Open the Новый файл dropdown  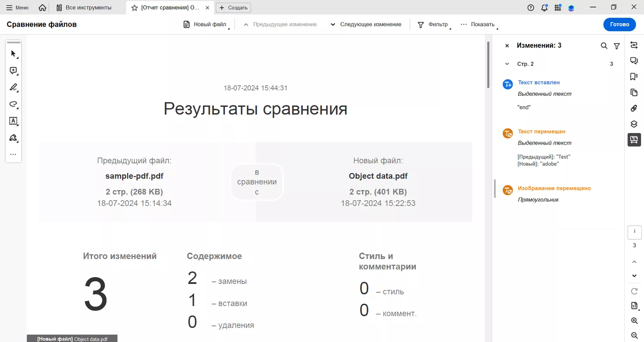(206, 24)
